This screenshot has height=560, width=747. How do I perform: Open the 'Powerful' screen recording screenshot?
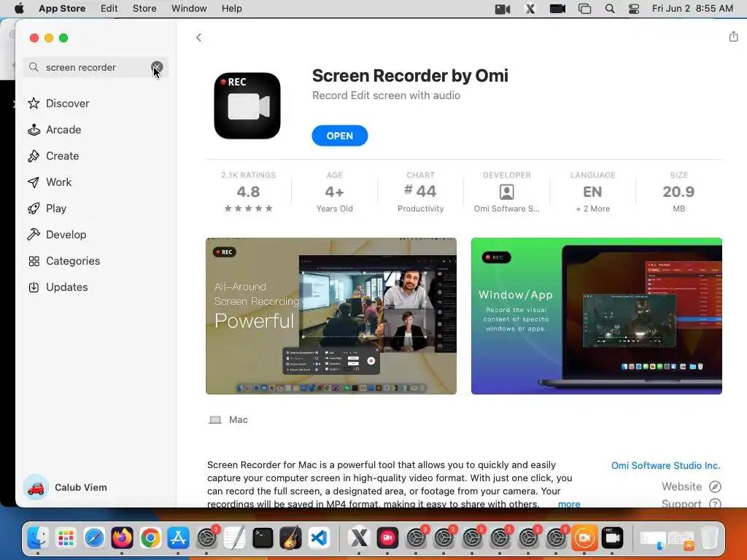click(x=331, y=316)
